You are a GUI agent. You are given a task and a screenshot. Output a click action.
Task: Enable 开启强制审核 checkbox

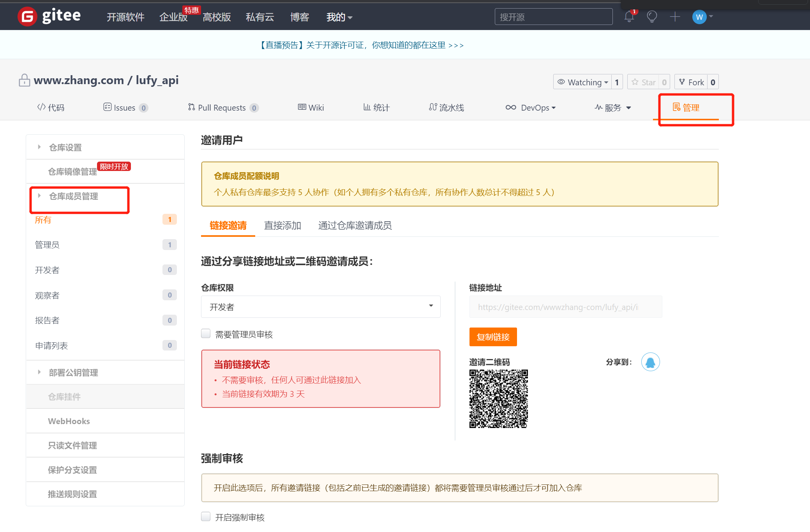point(206,516)
